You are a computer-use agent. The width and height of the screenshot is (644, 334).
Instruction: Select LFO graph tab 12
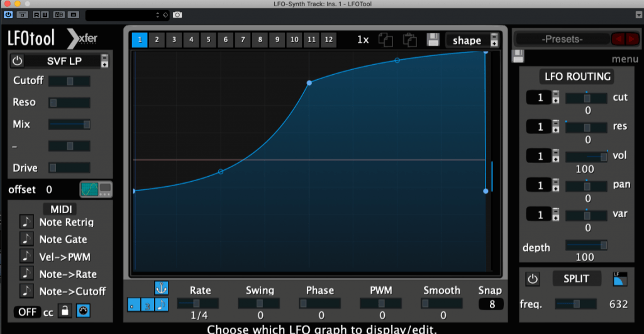click(x=328, y=40)
